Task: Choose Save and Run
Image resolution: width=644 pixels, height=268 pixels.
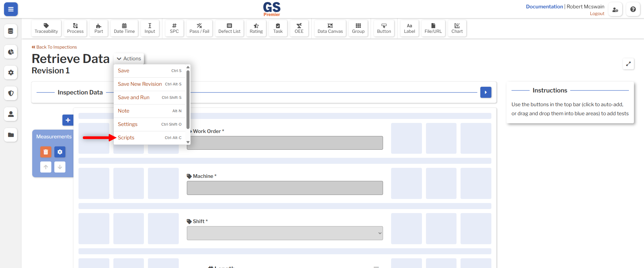Action: click(x=150, y=97)
